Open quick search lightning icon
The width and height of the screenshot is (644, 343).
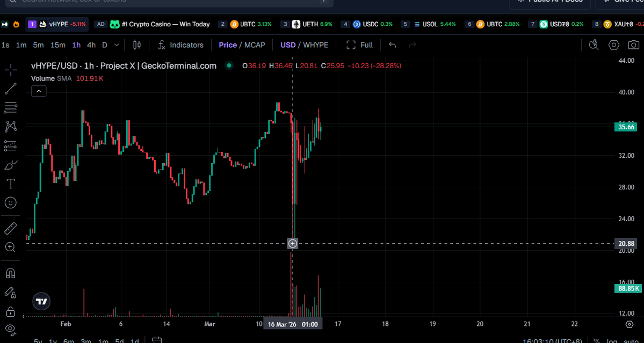click(594, 45)
